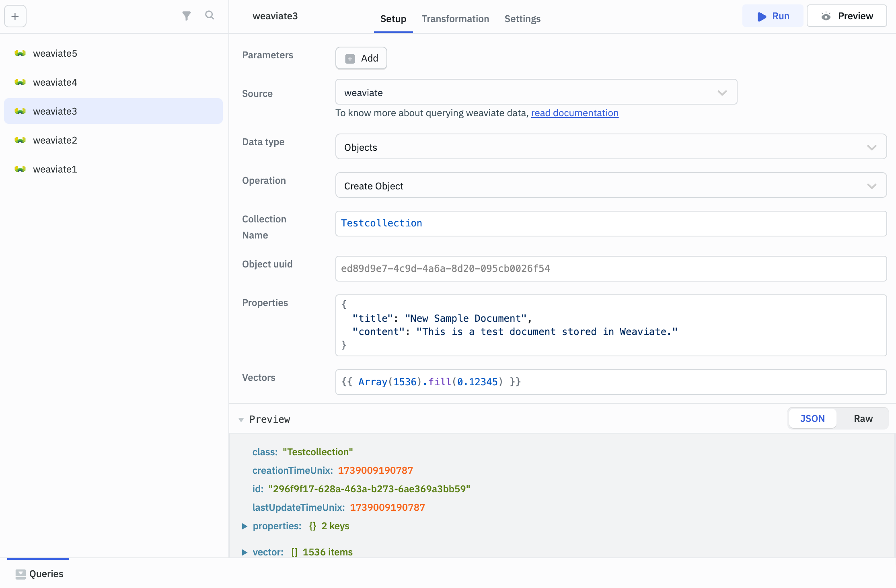Expand the properties node in preview
This screenshot has height=588, width=896.
(245, 526)
